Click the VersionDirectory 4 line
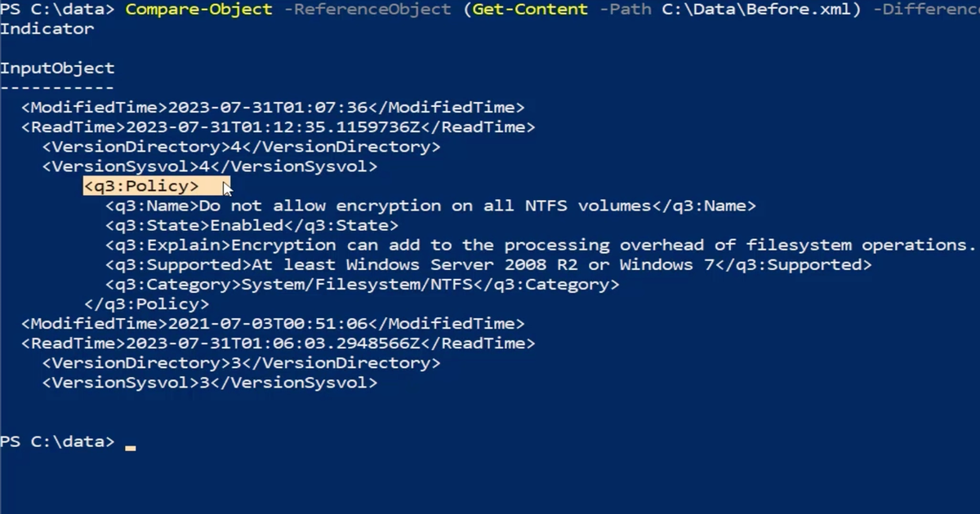 point(241,147)
